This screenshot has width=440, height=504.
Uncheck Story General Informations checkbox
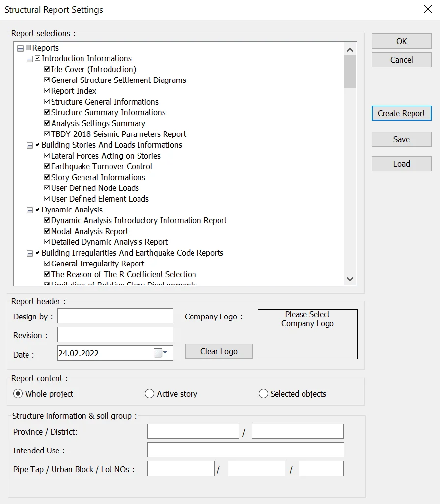47,177
